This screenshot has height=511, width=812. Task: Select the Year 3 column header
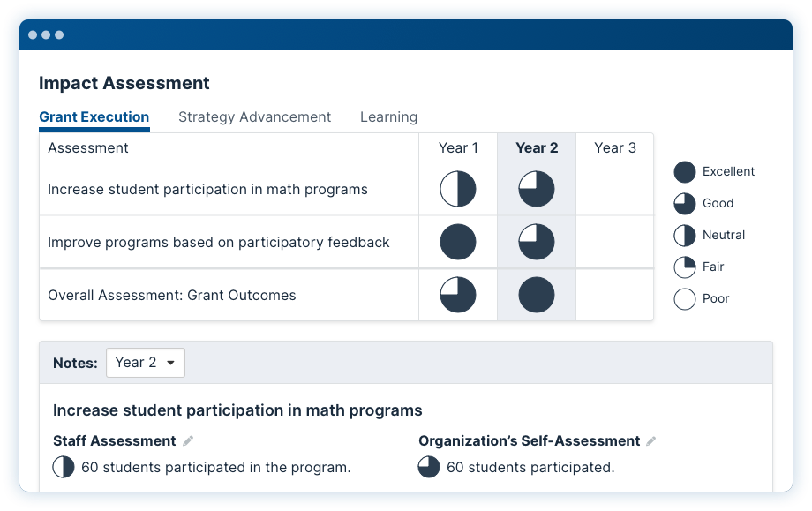pos(614,147)
